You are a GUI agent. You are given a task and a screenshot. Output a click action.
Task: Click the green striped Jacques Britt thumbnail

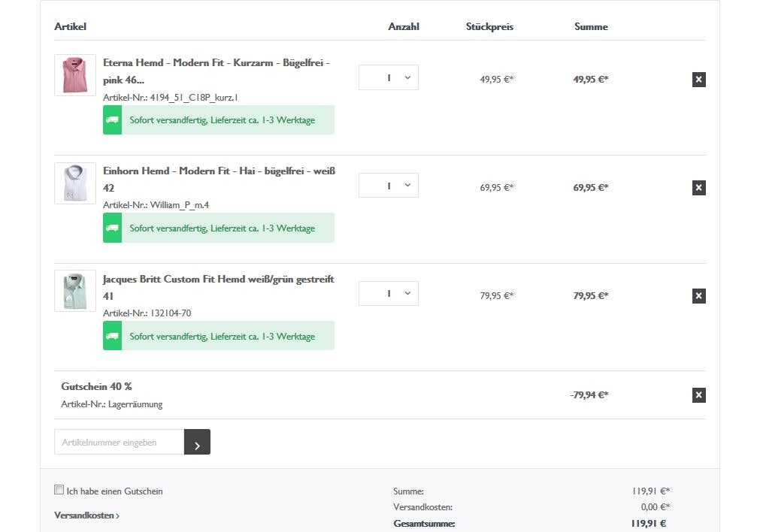75,291
